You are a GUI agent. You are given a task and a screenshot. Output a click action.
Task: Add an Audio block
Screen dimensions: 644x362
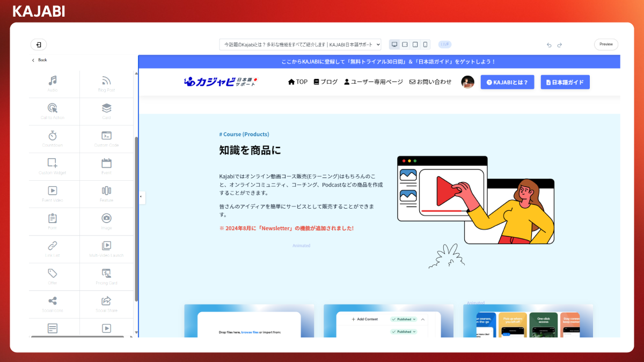pos(53,84)
